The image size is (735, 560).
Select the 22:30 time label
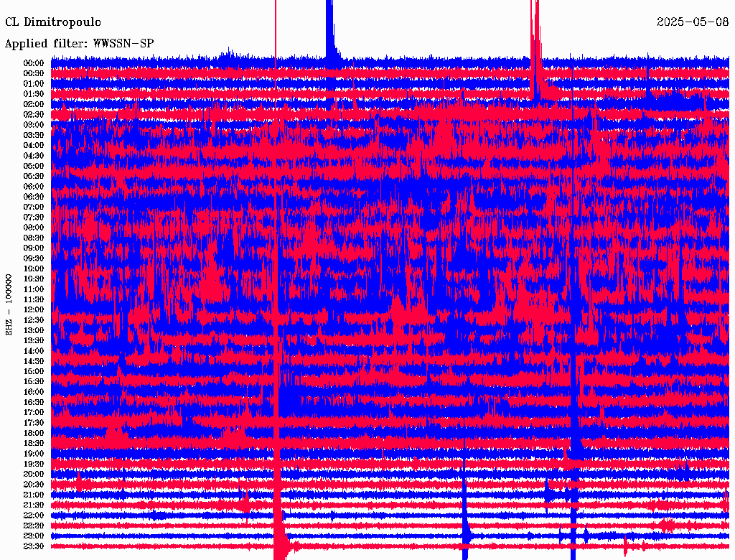34,526
